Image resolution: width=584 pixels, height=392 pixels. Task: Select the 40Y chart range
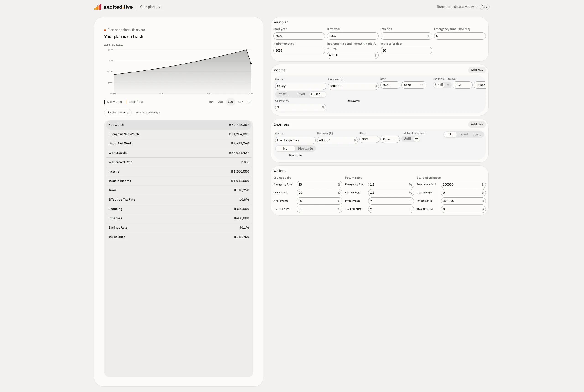click(x=240, y=102)
